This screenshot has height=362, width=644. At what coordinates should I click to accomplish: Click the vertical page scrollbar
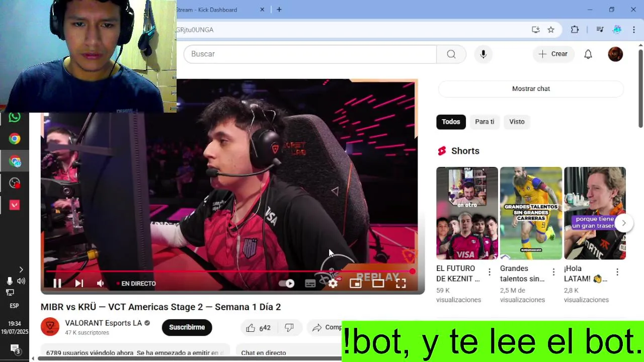pos(640,88)
